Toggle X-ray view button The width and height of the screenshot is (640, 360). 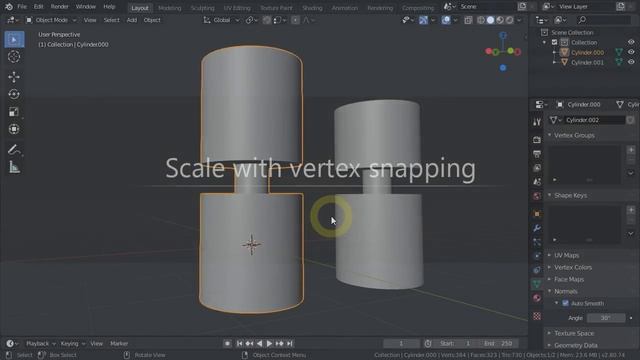pyautogui.click(x=468, y=20)
